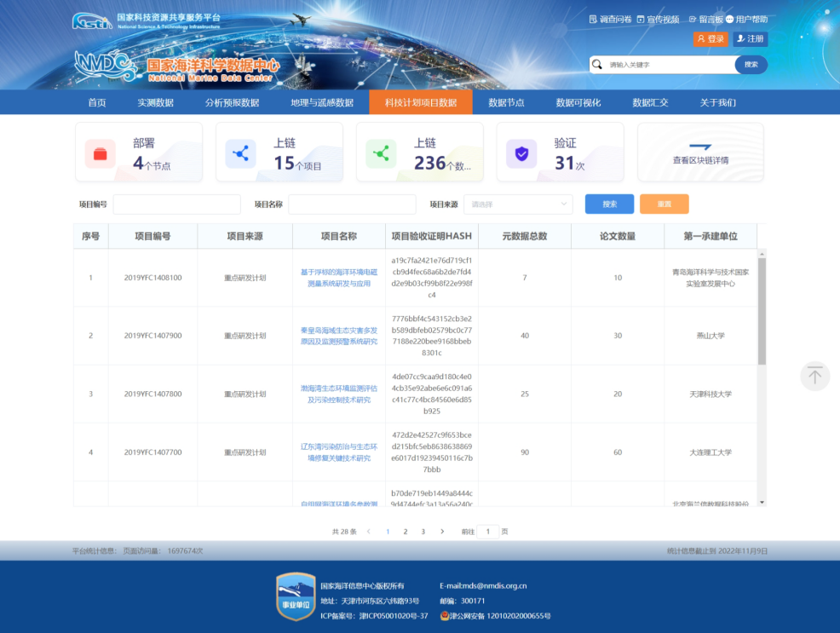Click the back-to-top arrow button
This screenshot has height=633, width=840.
coord(814,376)
